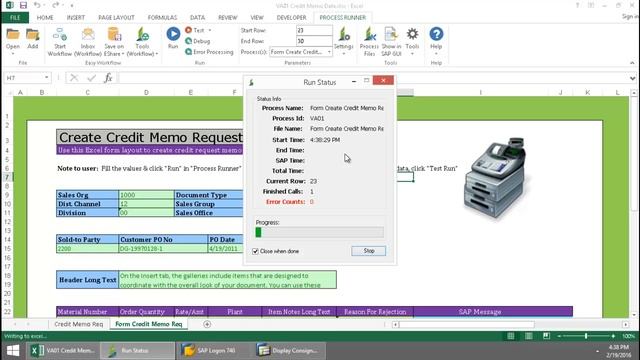Add a new sheet with plus icon

207,324
